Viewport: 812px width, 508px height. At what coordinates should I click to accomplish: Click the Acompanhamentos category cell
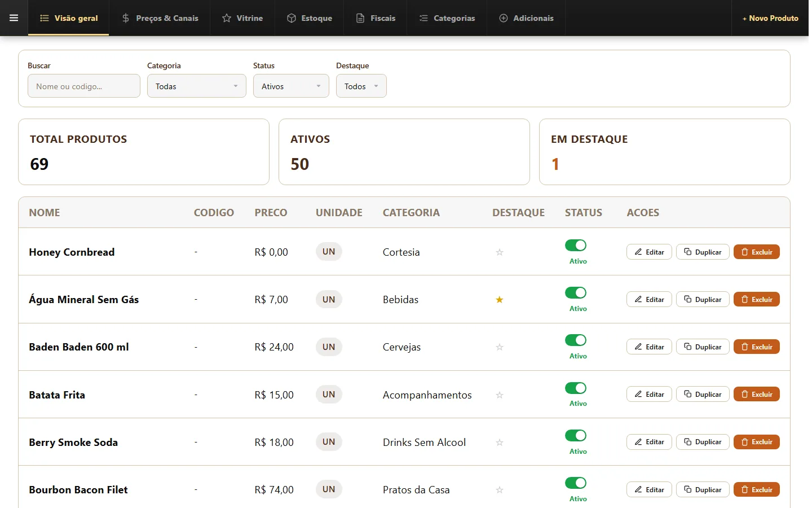point(427,395)
